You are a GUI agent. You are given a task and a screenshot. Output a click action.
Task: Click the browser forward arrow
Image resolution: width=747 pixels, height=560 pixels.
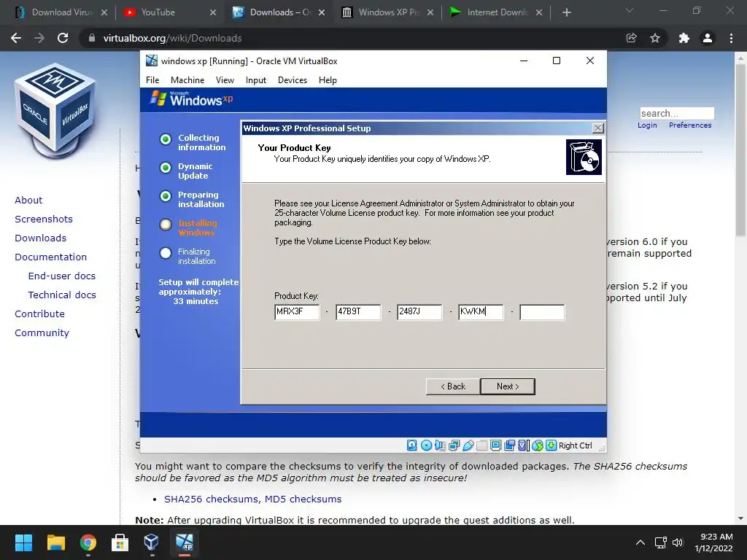pyautogui.click(x=39, y=38)
